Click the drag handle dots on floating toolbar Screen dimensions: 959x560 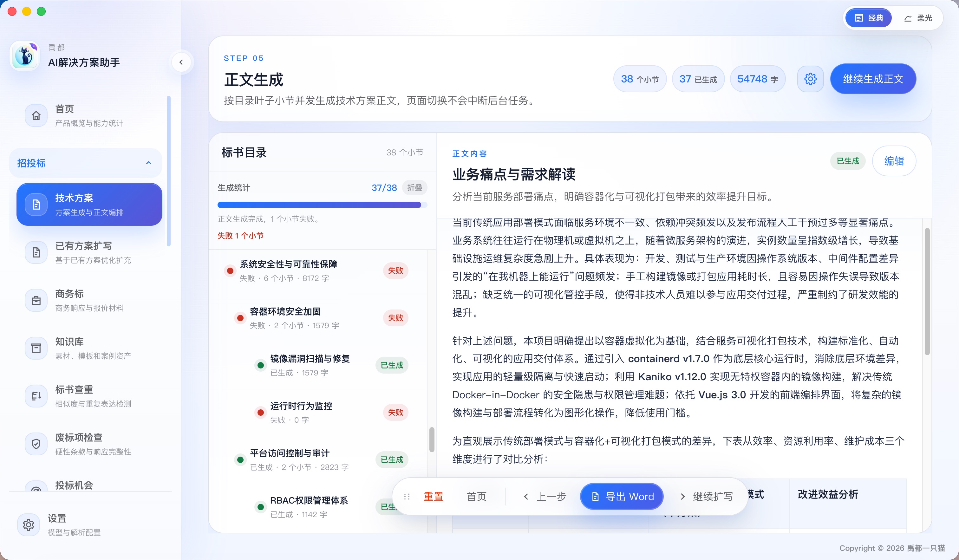click(407, 497)
